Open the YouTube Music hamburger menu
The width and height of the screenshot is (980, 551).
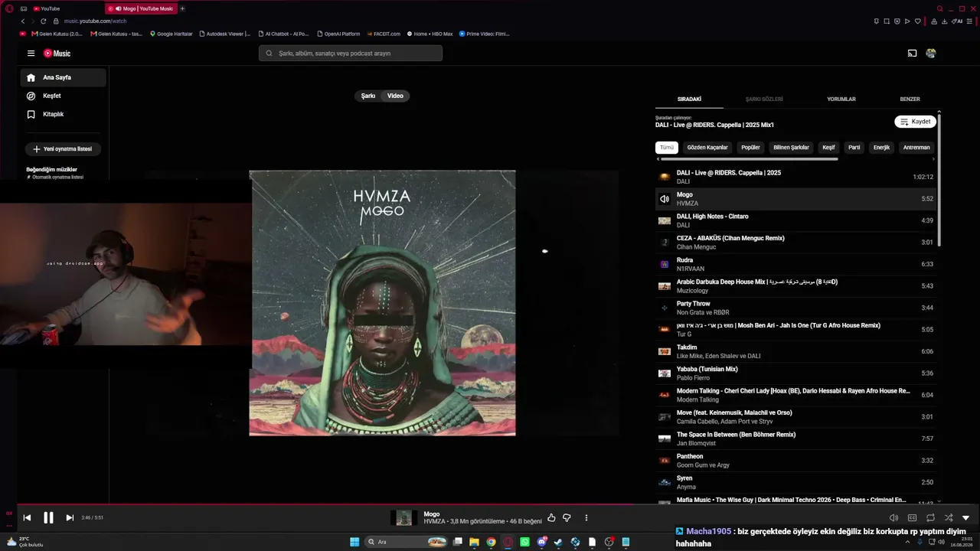tap(31, 54)
